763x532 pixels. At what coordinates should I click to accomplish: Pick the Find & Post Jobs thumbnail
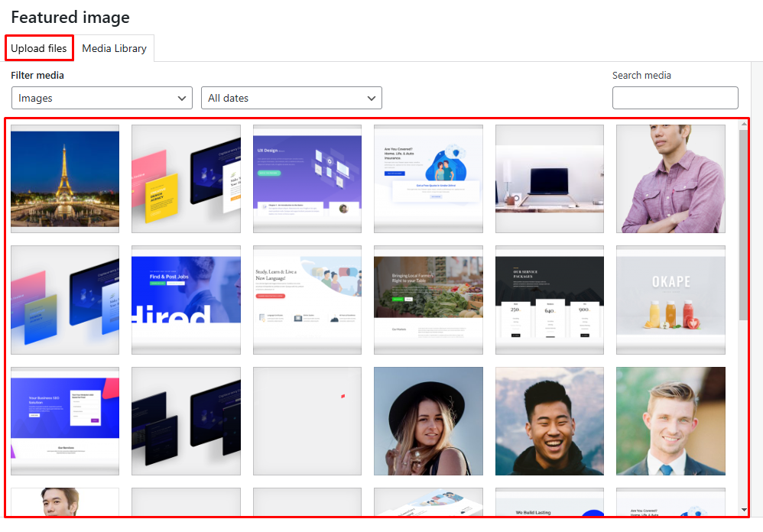pos(186,300)
